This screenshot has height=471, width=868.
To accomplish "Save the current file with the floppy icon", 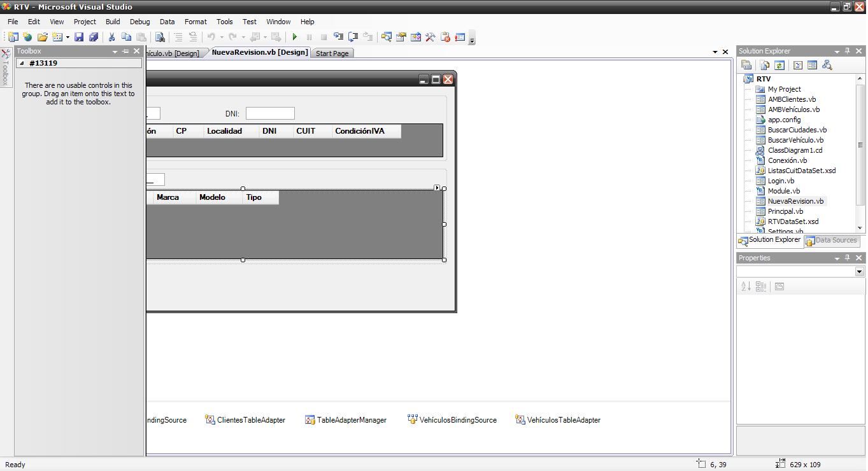I will pos(79,38).
